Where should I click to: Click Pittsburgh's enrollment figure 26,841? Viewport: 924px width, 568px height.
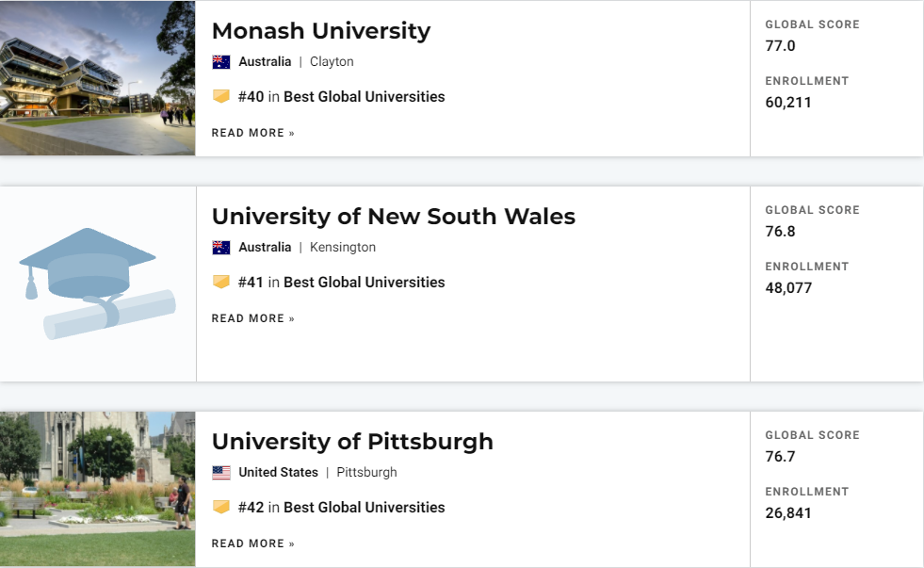pos(788,512)
